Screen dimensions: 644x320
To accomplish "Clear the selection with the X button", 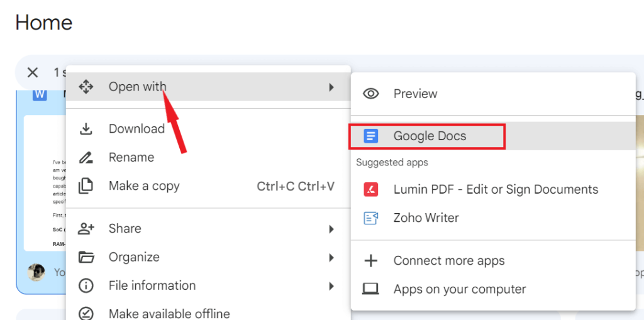I will click(x=33, y=72).
